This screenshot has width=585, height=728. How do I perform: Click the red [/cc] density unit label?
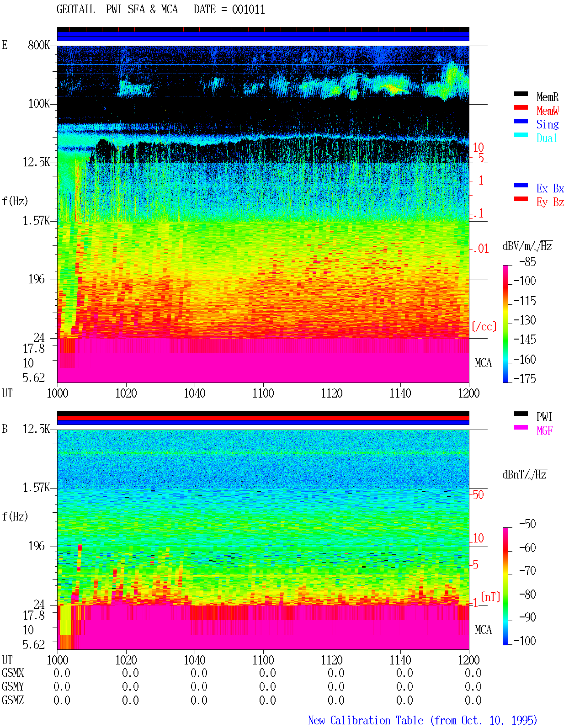484,326
